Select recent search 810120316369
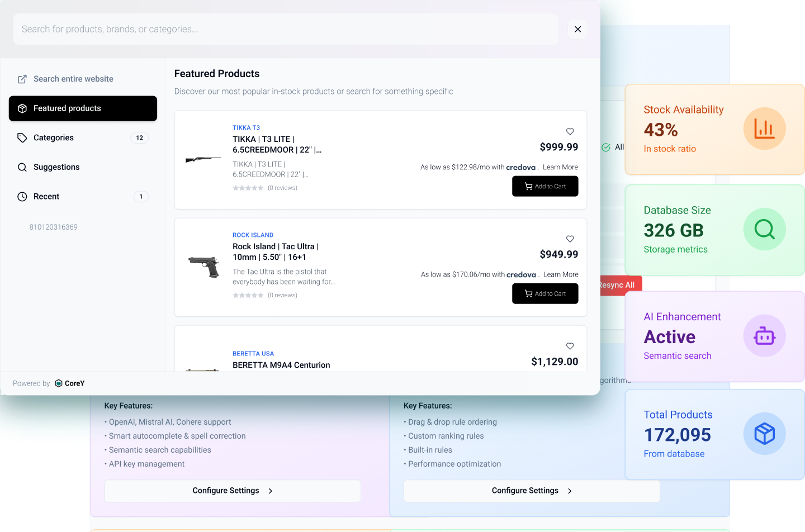Screen dimensions: 805x532 [54, 227]
